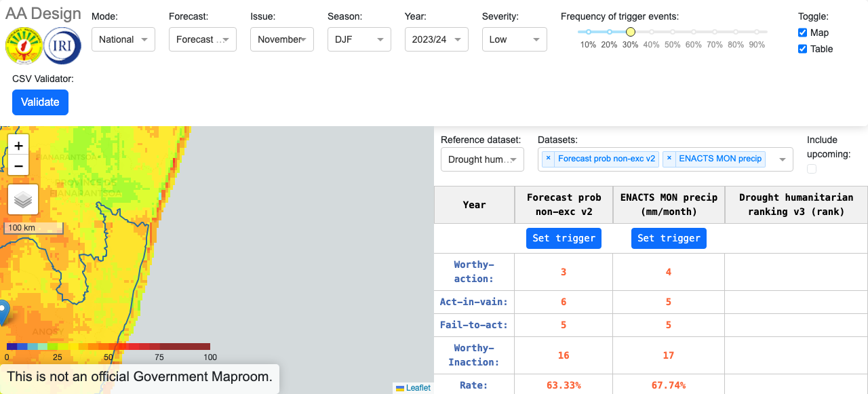Enable the Include upcoming checkbox

[812, 168]
